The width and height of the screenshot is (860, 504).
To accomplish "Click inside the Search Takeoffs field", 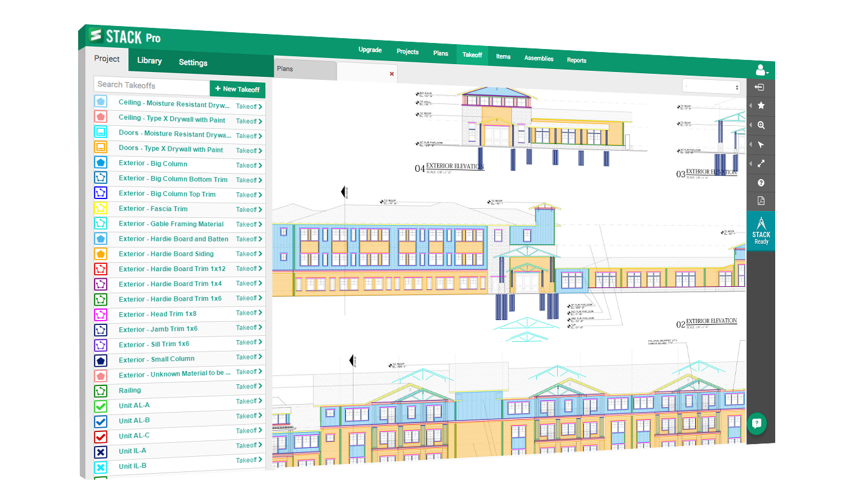I will point(151,85).
